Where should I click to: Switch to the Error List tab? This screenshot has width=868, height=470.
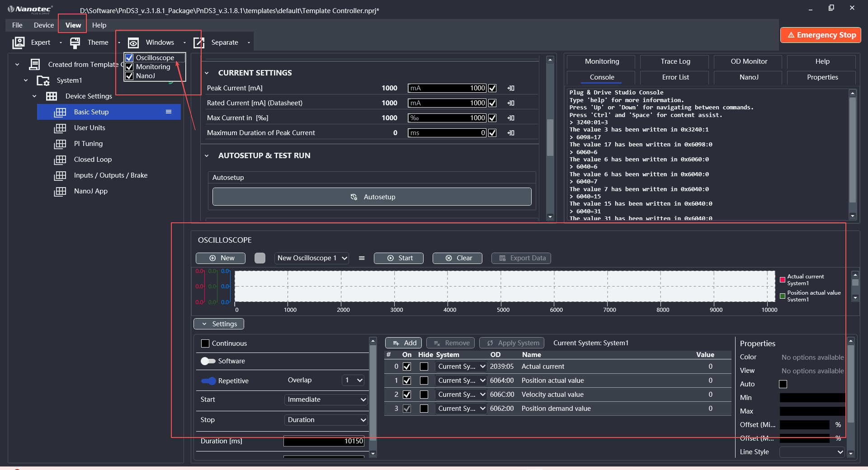coord(675,77)
